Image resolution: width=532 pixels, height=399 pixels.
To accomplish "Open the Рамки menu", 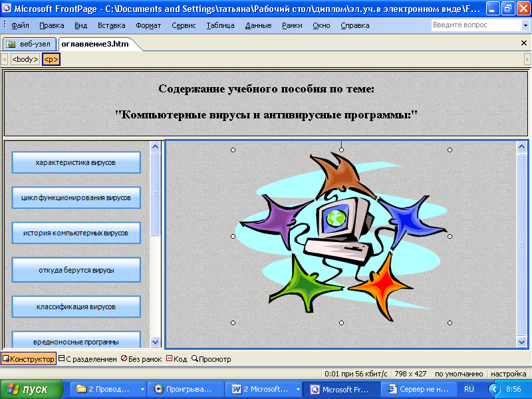I will click(x=292, y=25).
